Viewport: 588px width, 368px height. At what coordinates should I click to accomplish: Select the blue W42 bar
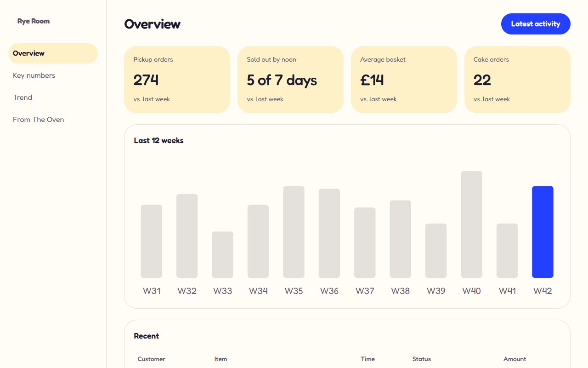coord(543,232)
